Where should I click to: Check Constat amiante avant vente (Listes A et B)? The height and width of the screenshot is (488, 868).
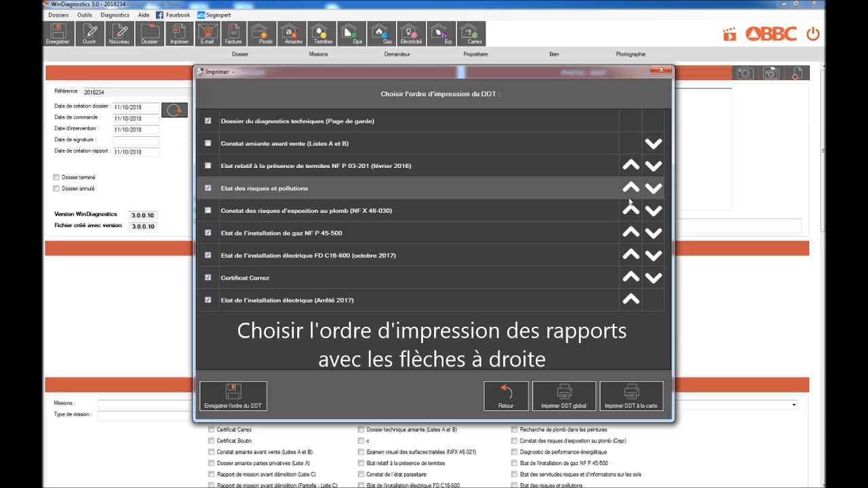pos(208,143)
